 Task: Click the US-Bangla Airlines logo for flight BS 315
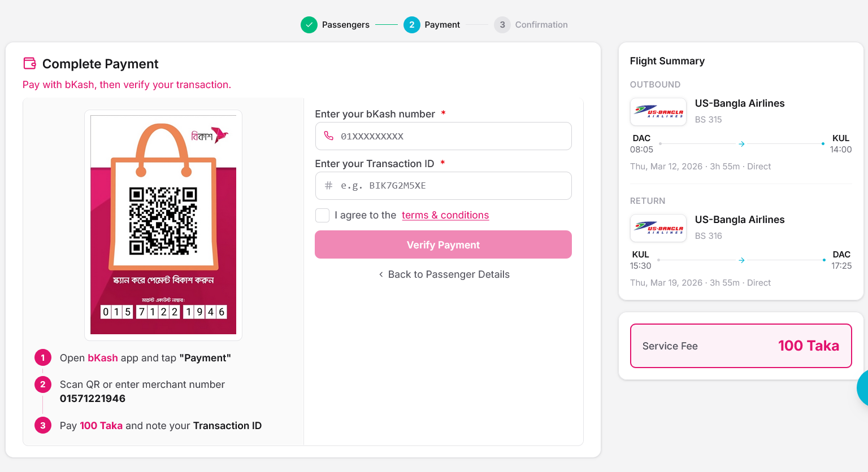pyautogui.click(x=658, y=111)
